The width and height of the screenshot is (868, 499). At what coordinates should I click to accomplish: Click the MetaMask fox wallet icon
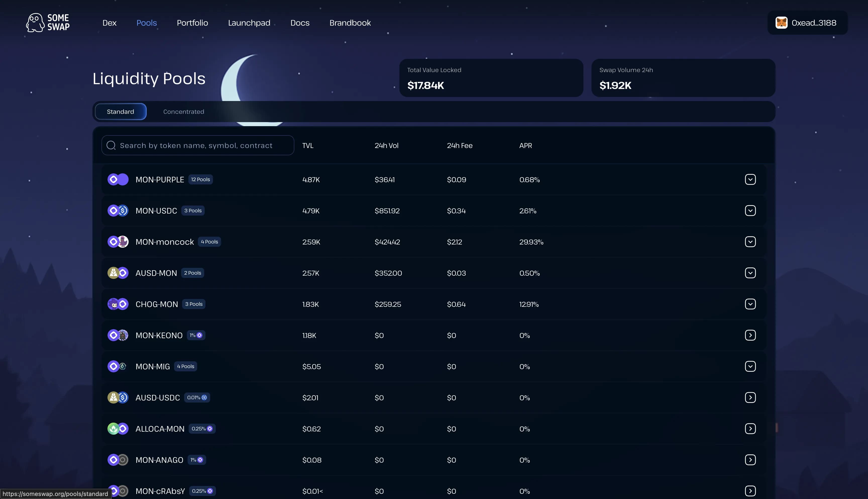781,23
